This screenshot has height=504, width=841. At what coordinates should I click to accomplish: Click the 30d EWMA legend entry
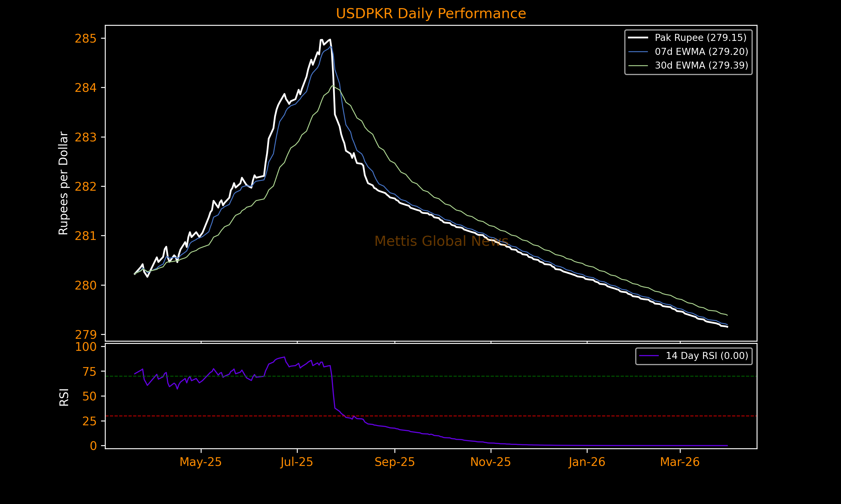point(701,65)
